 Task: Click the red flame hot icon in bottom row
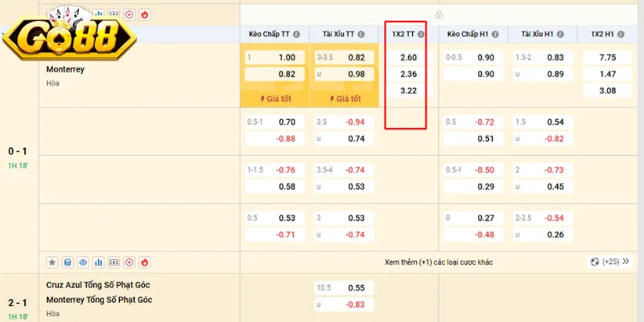click(144, 262)
